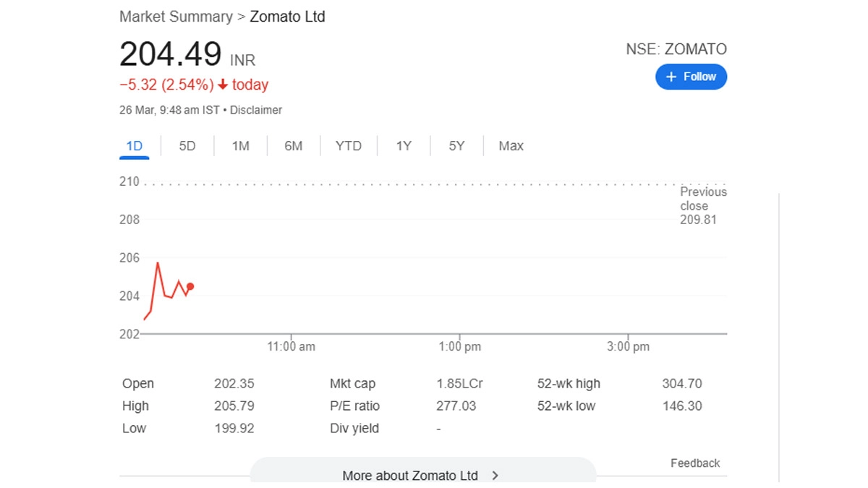Open the 1M chart view
This screenshot has height=488, width=868.
(240, 146)
